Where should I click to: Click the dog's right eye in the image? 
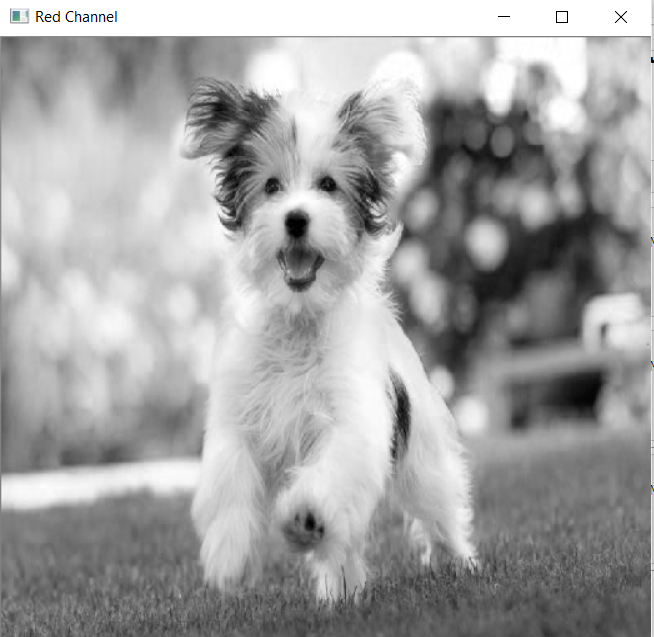click(x=327, y=184)
